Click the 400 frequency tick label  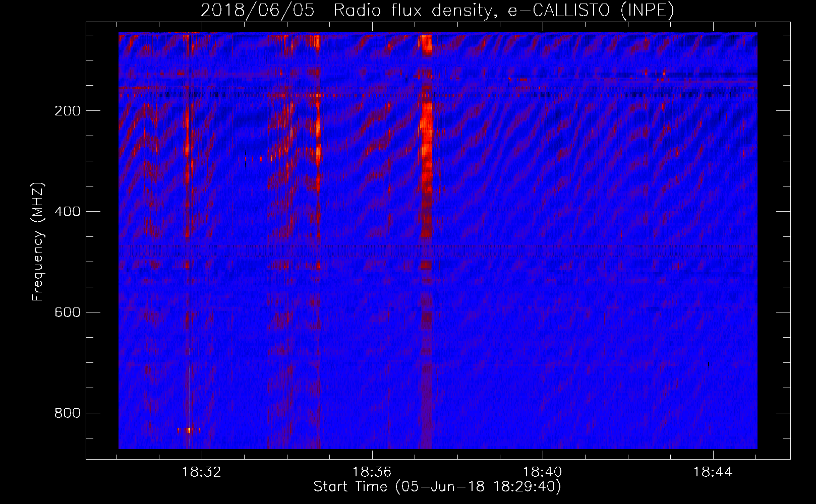point(67,212)
